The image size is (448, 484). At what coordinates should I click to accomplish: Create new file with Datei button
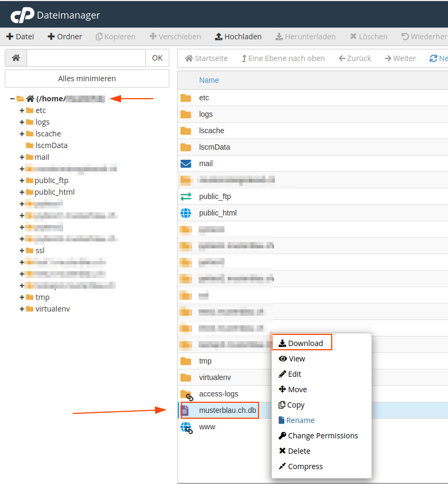point(20,37)
